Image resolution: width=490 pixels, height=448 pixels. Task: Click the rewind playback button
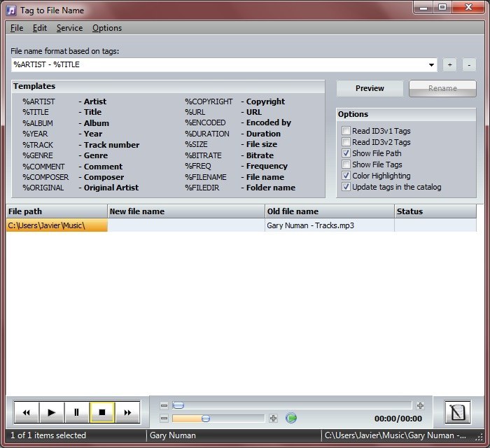(x=27, y=412)
